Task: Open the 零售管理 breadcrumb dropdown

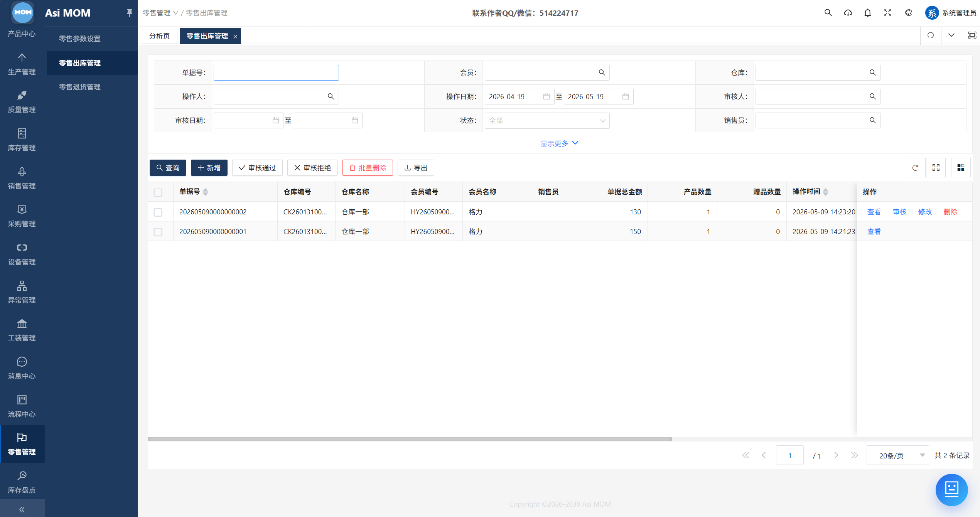Action: point(160,13)
